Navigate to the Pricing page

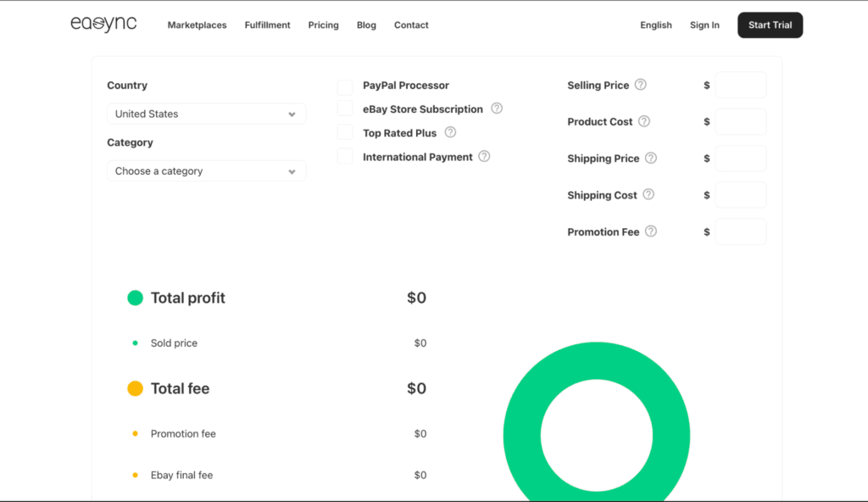pos(323,25)
